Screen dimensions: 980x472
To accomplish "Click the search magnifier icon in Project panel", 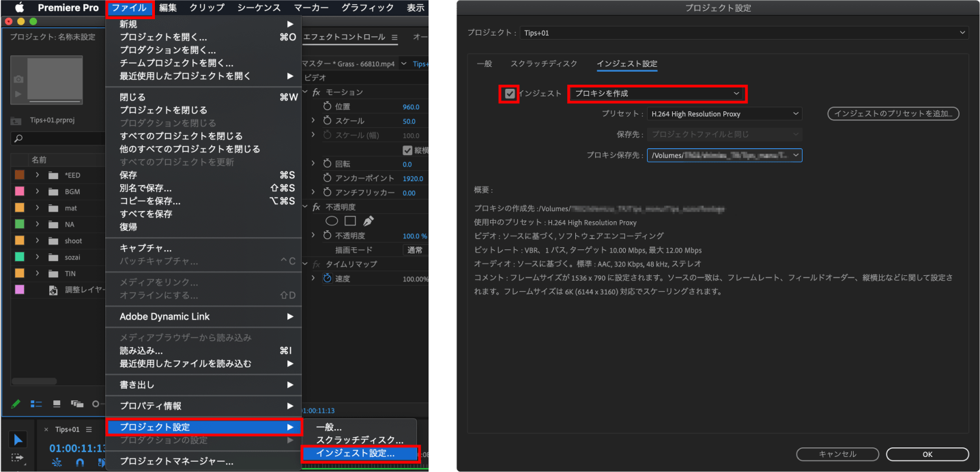I will (18, 138).
